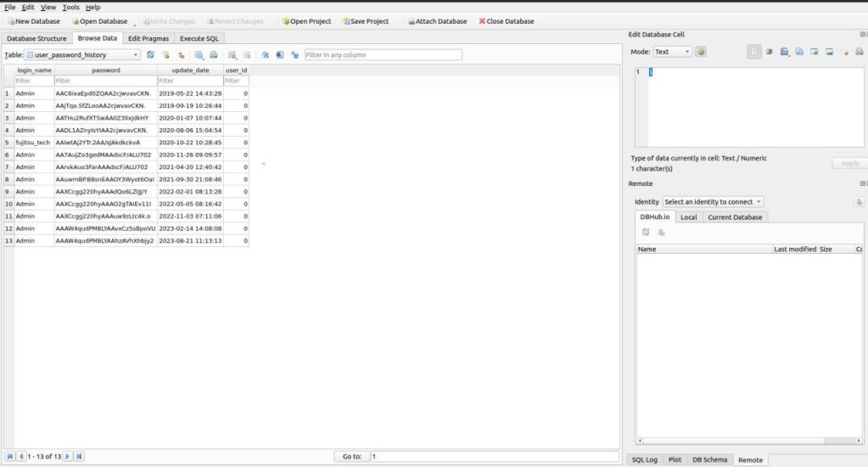Viewport: 868px width, 467px height.
Task: Click the Filter in any column field
Action: click(x=383, y=55)
